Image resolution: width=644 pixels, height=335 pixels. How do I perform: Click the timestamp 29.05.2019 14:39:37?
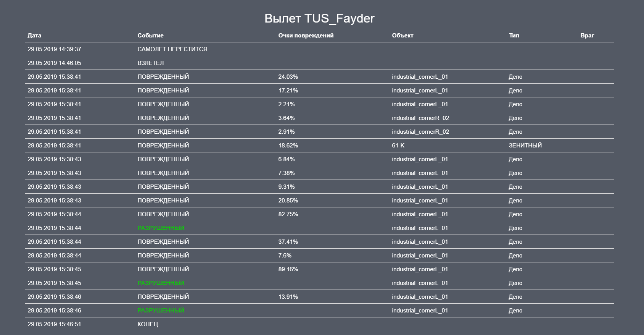point(54,49)
